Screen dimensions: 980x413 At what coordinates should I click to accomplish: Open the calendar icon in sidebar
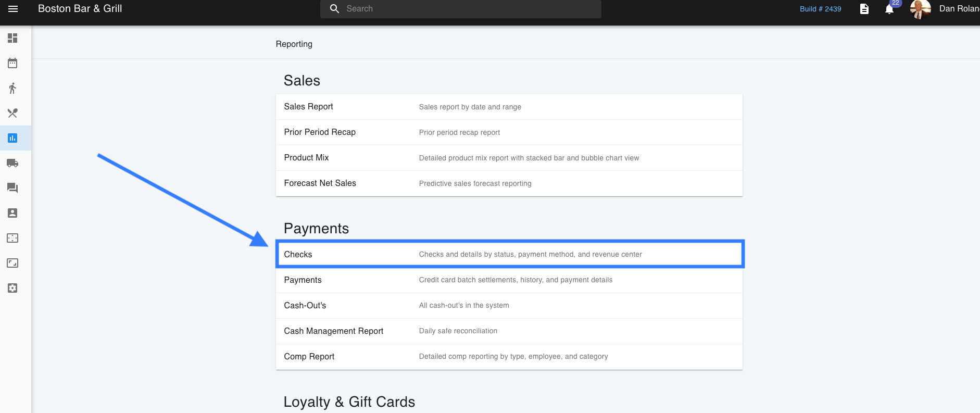coord(12,63)
